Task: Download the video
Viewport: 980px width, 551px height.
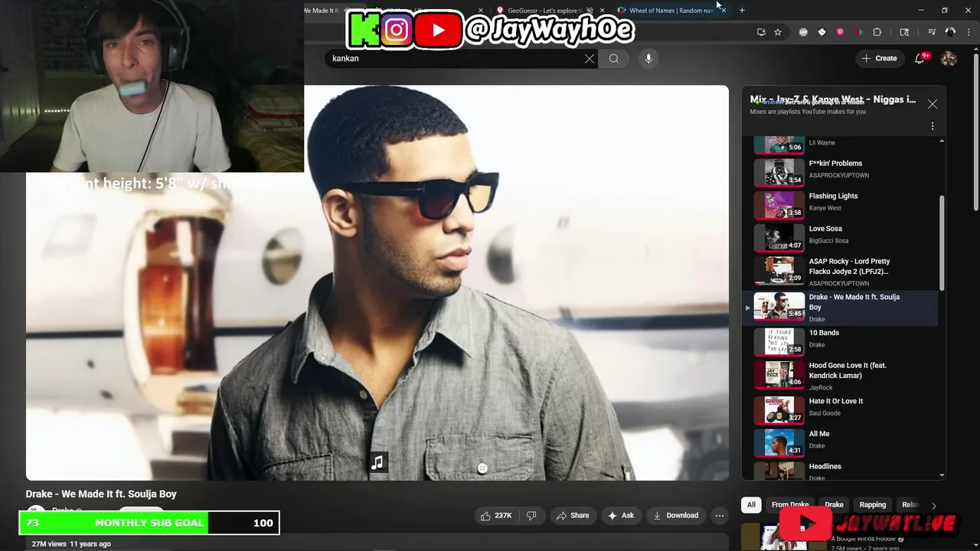Action: pos(675,516)
